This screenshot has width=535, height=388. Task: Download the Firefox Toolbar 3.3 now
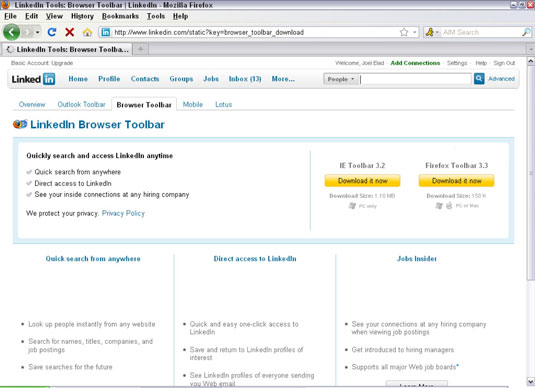point(457,181)
